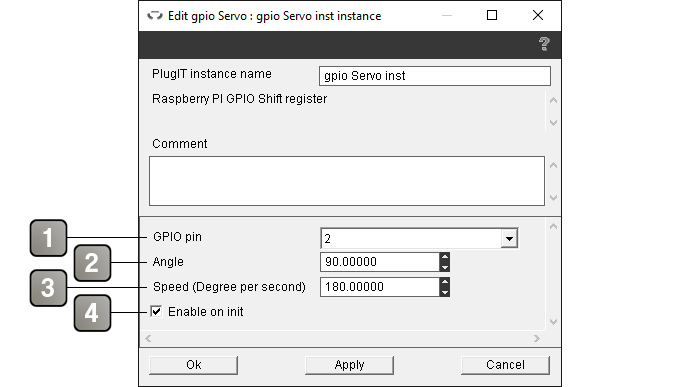Image resolution: width=700 pixels, height=387 pixels.
Task: Click inside the Comment text area
Action: [x=347, y=181]
